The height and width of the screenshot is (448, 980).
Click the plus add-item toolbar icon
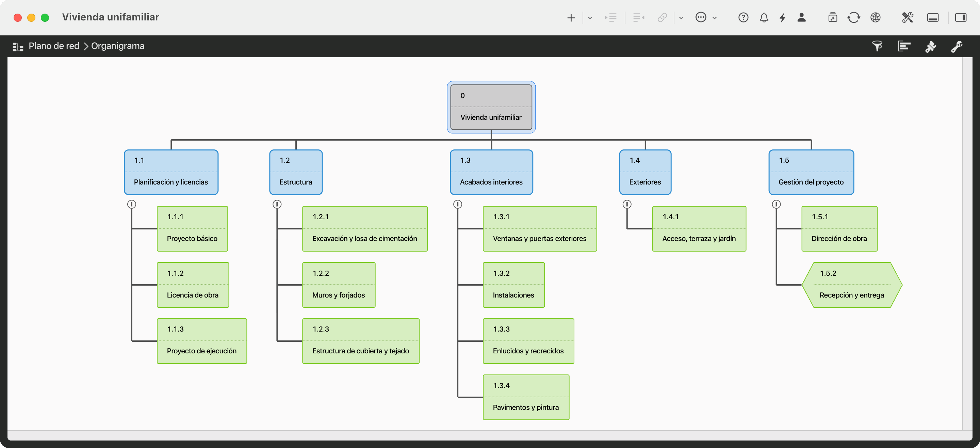571,17
